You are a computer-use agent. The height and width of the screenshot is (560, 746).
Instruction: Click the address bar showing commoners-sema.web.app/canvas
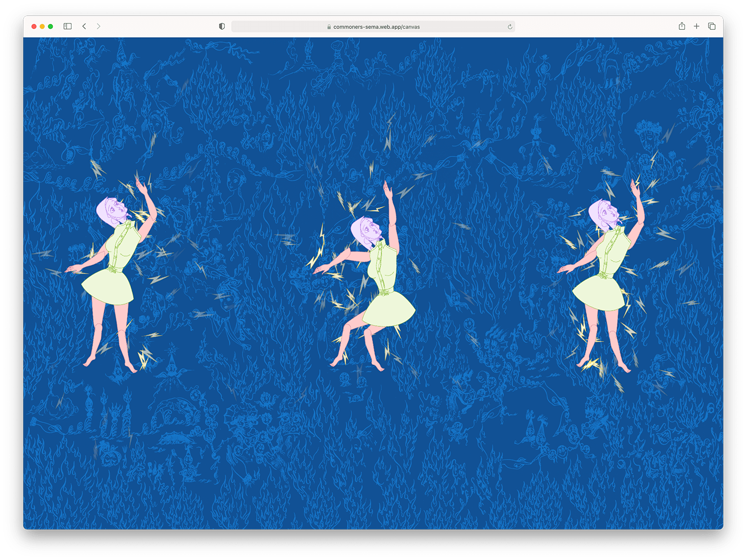373,27
